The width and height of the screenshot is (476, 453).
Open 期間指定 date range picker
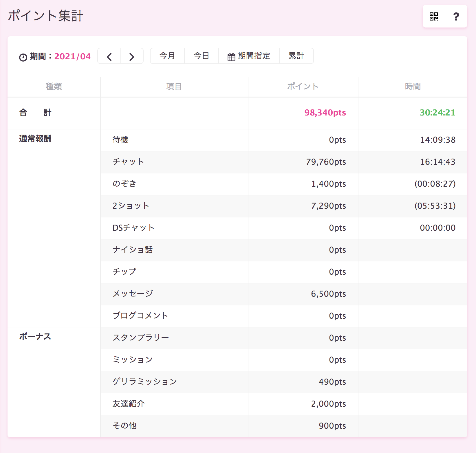click(249, 56)
